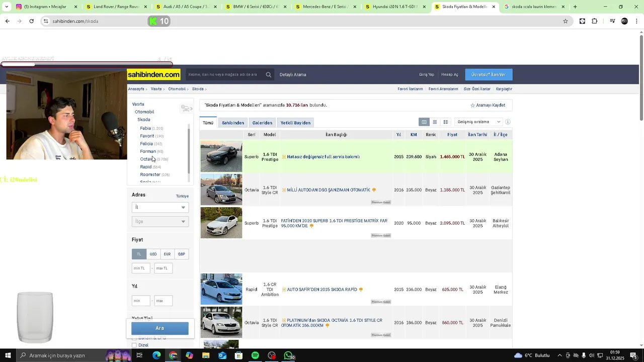This screenshot has height=362, width=644.
Task: Click the min TL price field
Action: 141,268
